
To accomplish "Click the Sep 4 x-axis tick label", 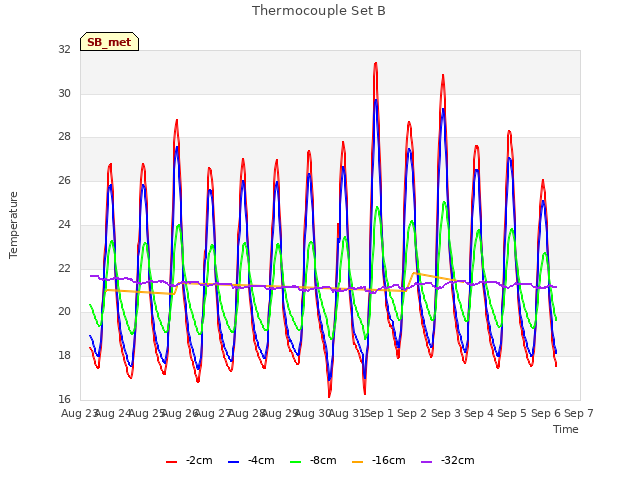I will pos(479,413).
